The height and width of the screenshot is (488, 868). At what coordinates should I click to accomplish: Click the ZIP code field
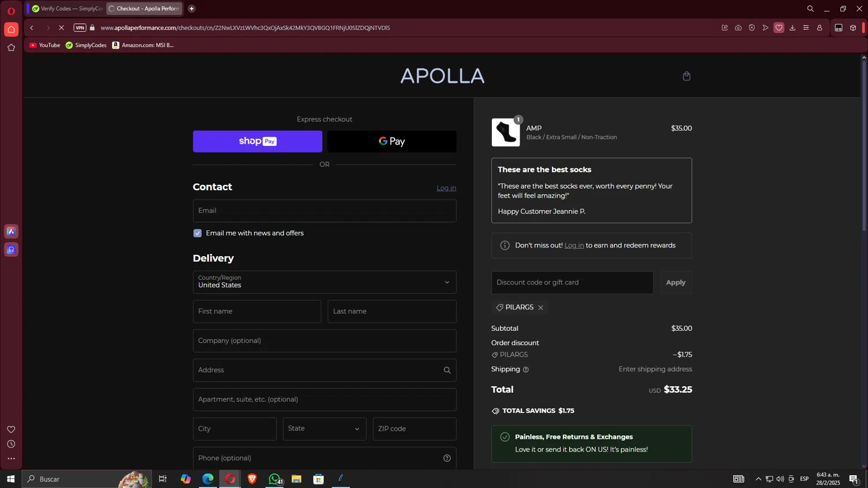(x=414, y=429)
